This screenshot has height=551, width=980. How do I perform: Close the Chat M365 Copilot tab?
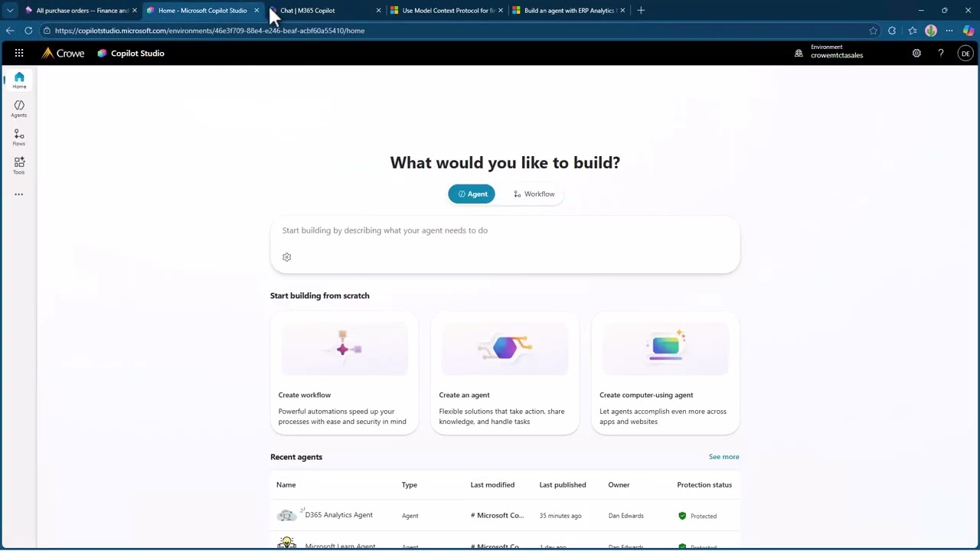[378, 11]
